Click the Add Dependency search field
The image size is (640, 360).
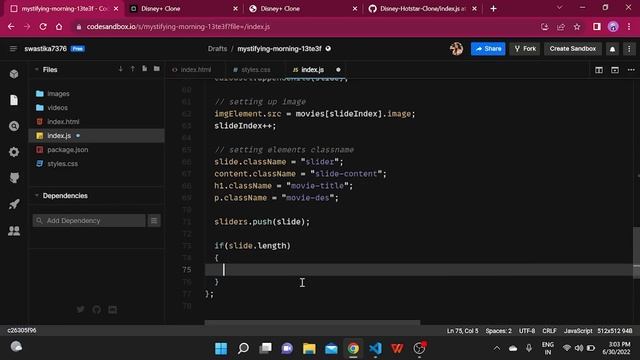[89, 220]
